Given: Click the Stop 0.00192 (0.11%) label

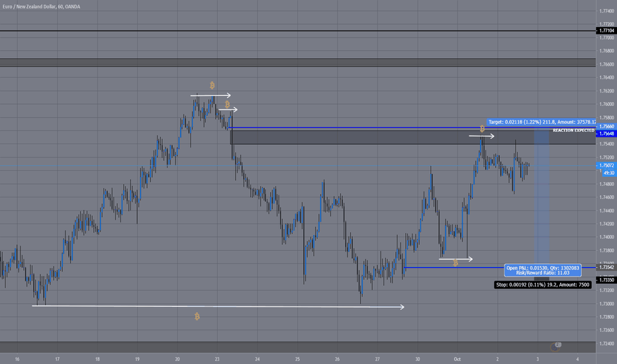Looking at the screenshot, I should pyautogui.click(x=543, y=285).
